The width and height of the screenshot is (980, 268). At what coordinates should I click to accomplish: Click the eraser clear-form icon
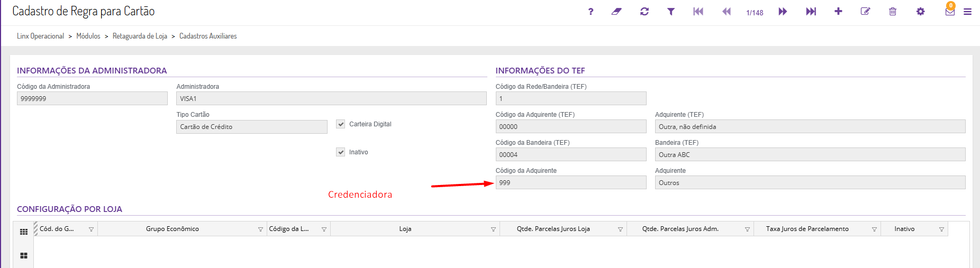pos(616,12)
